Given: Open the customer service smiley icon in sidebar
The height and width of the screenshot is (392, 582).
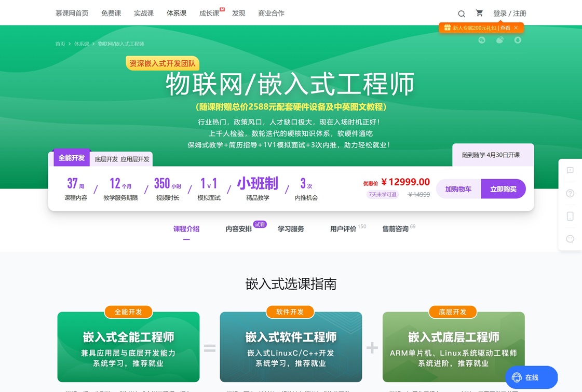Looking at the screenshot, I should pos(570,239).
